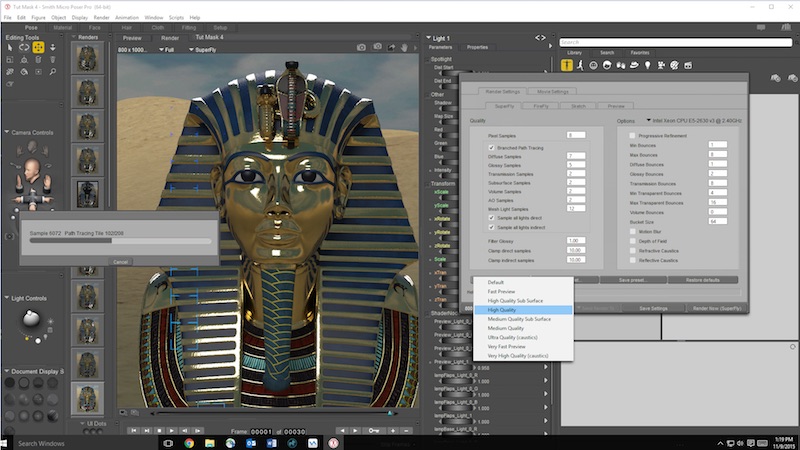This screenshot has height=450, width=800.
Task: Click the library Search input field
Action: pyautogui.click(x=676, y=42)
